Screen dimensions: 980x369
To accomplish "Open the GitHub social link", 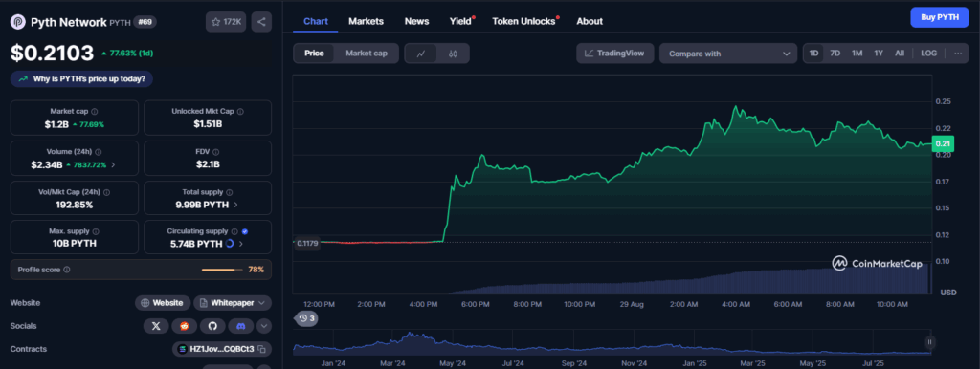I will pos(212,326).
